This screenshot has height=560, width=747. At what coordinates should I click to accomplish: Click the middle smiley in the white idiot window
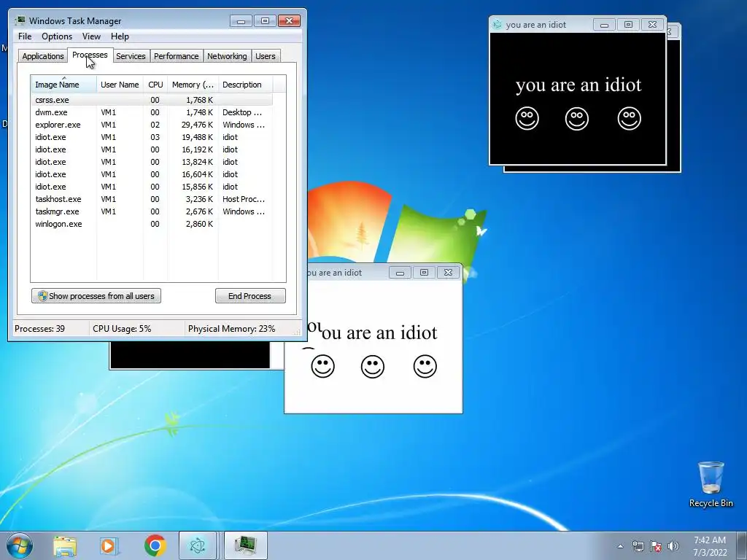pyautogui.click(x=373, y=367)
